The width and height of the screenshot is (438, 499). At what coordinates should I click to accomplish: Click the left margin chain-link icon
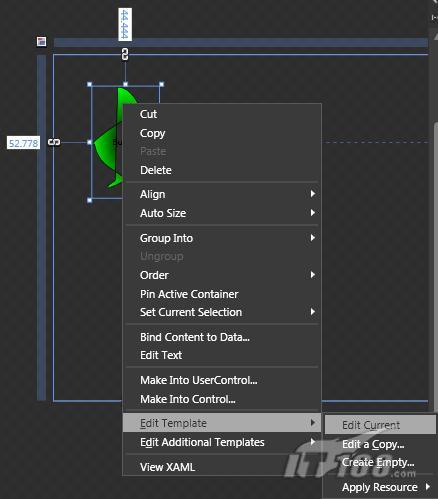click(54, 142)
